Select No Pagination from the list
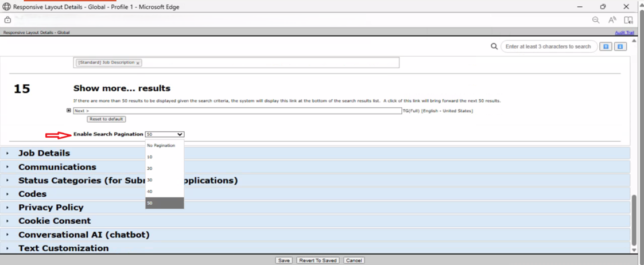 tap(161, 146)
